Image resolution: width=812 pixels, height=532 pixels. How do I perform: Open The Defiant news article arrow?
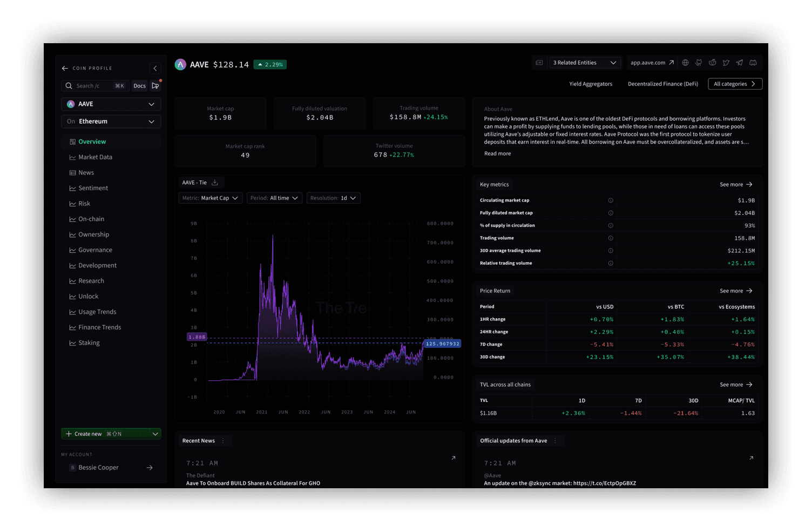(454, 458)
